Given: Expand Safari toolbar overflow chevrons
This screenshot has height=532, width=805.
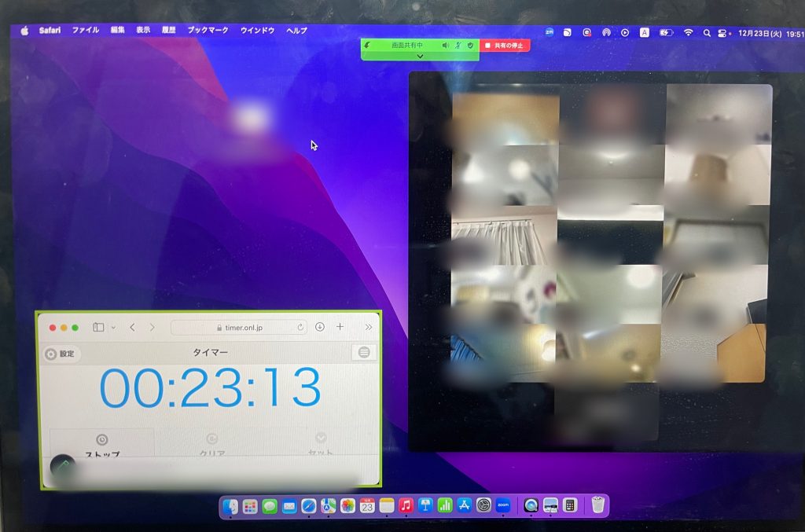Looking at the screenshot, I should click(x=368, y=327).
